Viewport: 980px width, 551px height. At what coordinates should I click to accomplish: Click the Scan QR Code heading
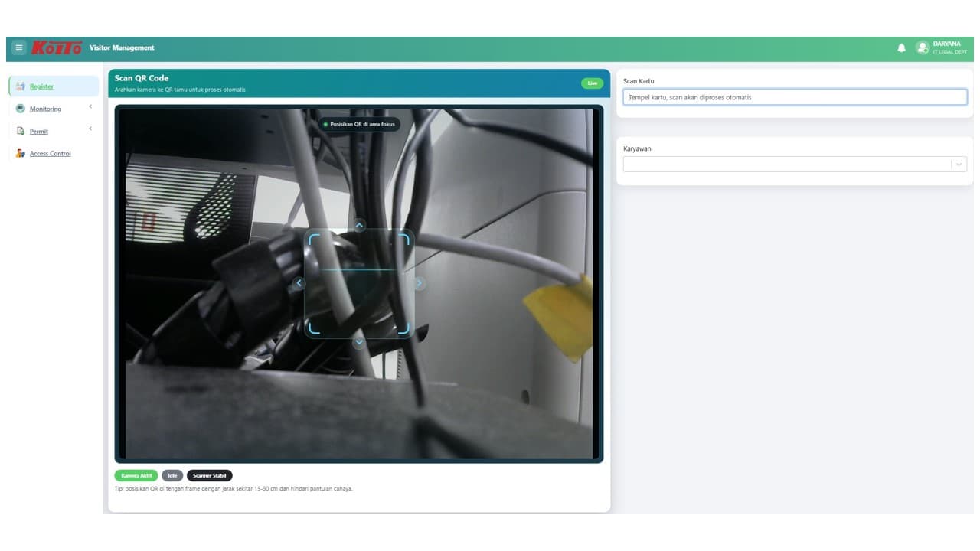[142, 78]
